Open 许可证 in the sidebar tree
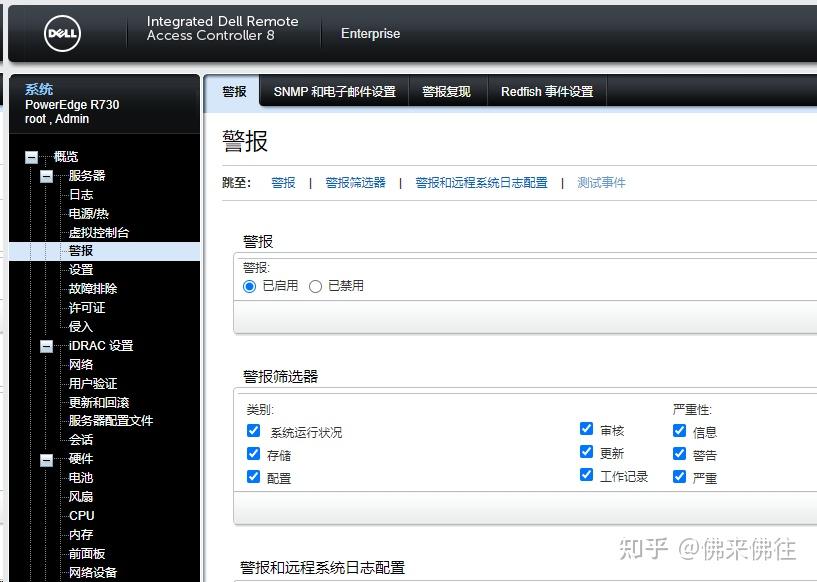817x582 pixels. click(x=87, y=308)
